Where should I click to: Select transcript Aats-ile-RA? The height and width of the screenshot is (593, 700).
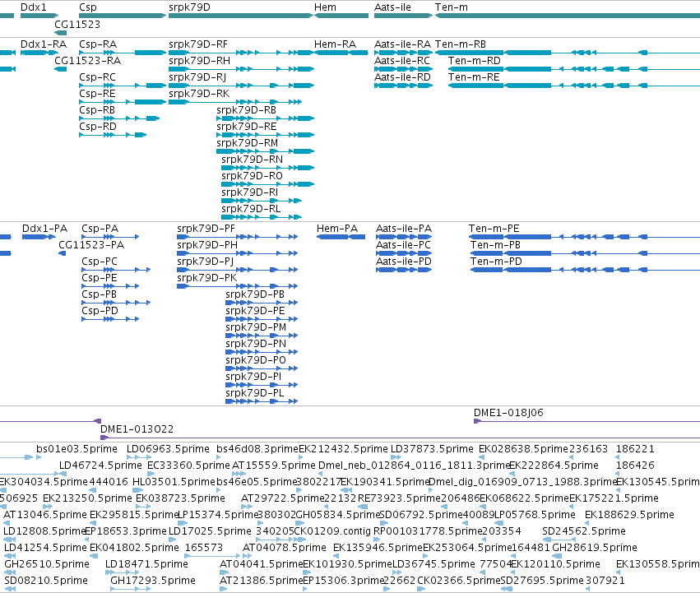(402, 44)
